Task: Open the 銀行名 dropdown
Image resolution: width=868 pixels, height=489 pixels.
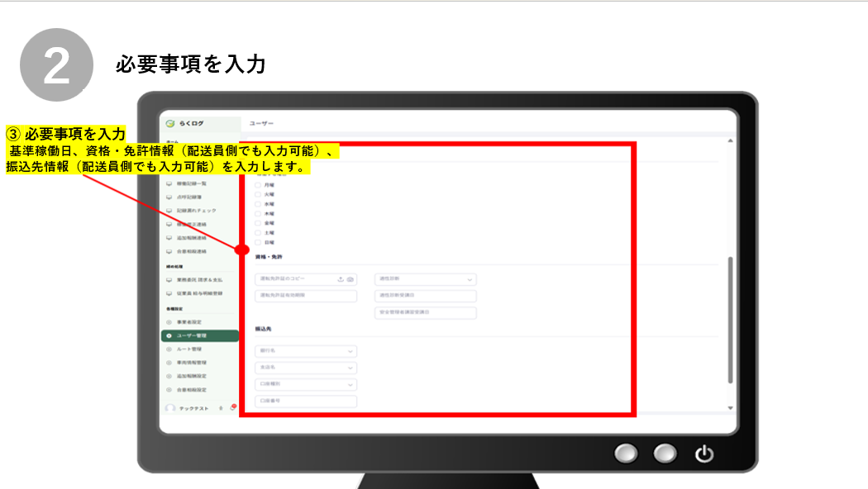Action: [306, 351]
